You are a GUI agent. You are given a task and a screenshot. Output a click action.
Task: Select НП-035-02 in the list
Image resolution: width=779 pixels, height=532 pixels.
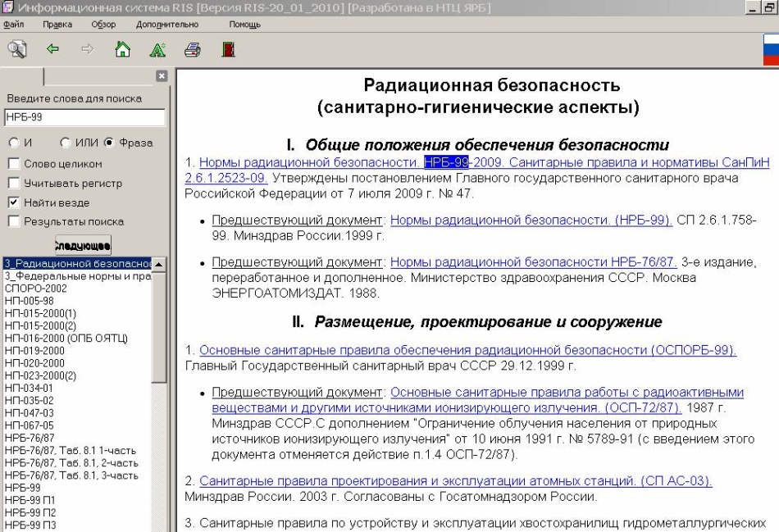pyautogui.click(x=29, y=400)
